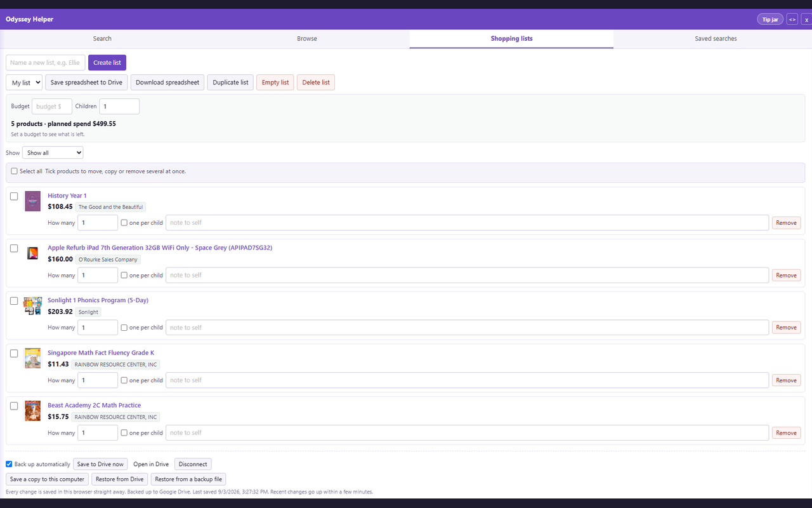Click the Beast Academy 2C Math thumbnail

[33, 411]
